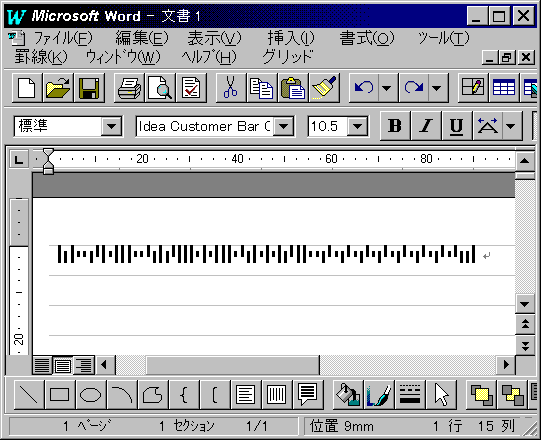The height and width of the screenshot is (440, 541).
Task: Open the 挿入(I) menu
Action: (291, 38)
